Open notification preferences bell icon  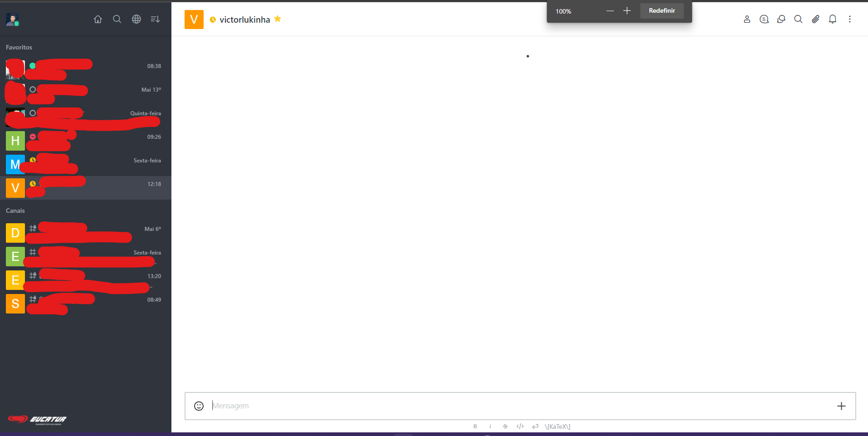pos(833,19)
